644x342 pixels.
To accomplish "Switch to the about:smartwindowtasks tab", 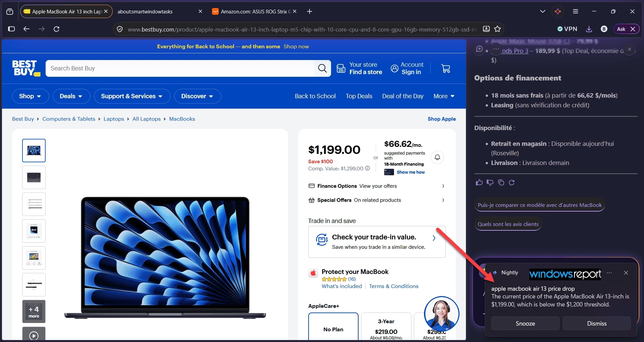I will (x=160, y=11).
